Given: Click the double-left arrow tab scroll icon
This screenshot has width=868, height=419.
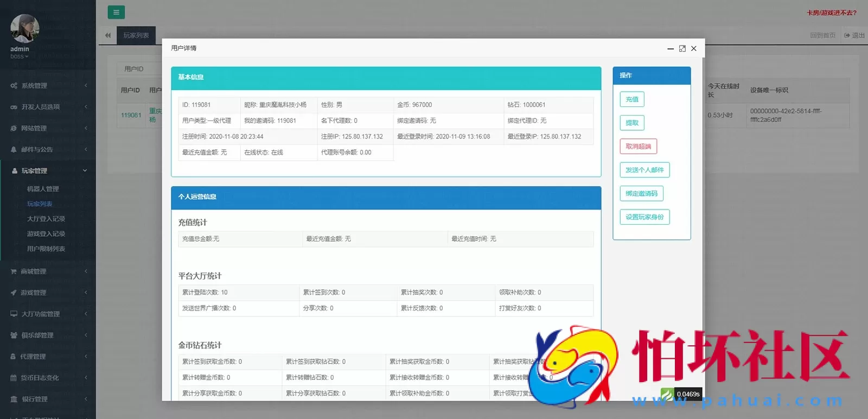Looking at the screenshot, I should (x=107, y=35).
